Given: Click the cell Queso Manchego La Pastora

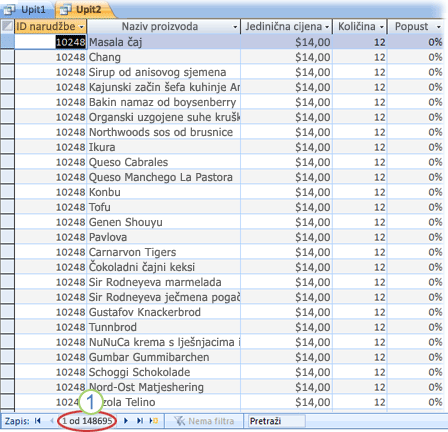Looking at the screenshot, I should (164, 177).
